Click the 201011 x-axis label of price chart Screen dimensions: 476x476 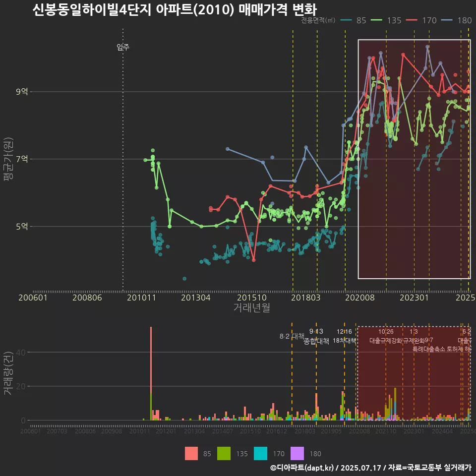tap(141, 297)
